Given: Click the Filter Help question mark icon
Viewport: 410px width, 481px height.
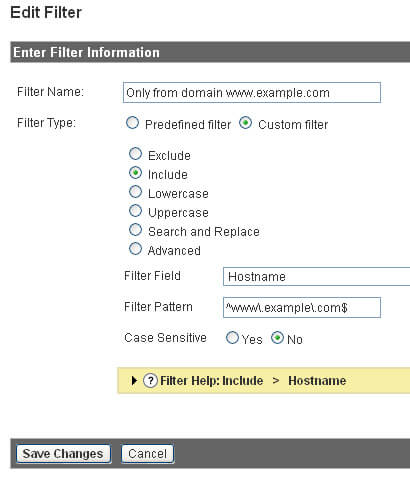Looking at the screenshot, I should coord(150,380).
